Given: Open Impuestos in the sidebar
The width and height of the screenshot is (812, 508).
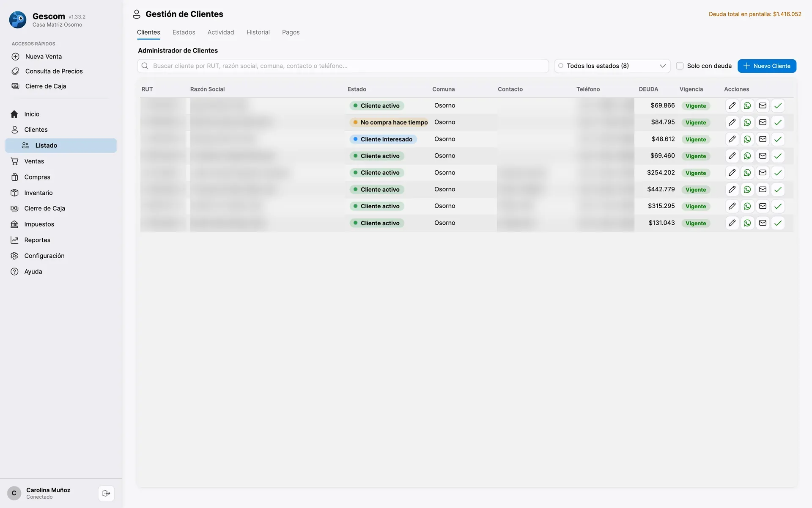Looking at the screenshot, I should (61, 224).
